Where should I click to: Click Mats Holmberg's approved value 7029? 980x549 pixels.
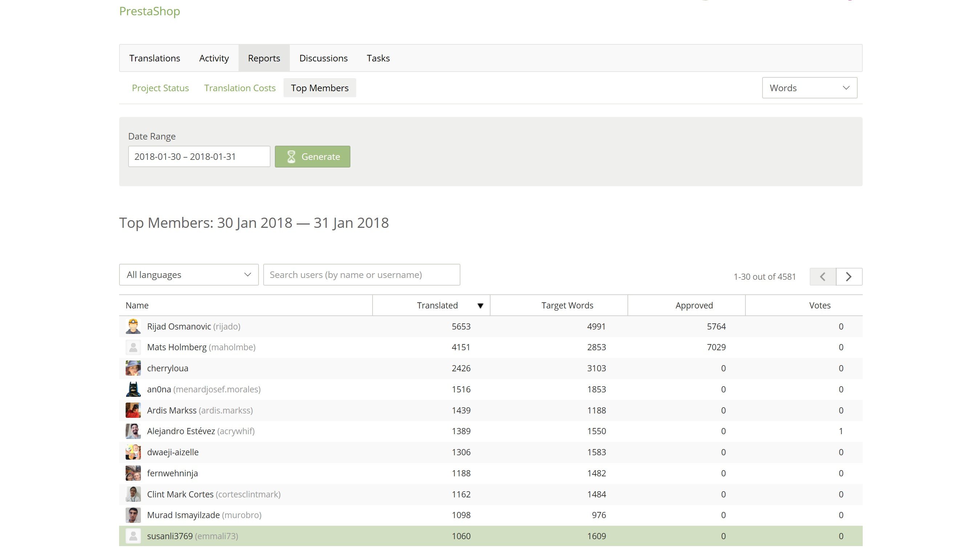(x=716, y=347)
